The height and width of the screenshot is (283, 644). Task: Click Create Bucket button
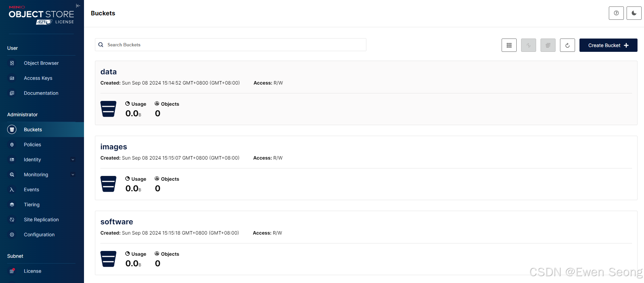[608, 45]
